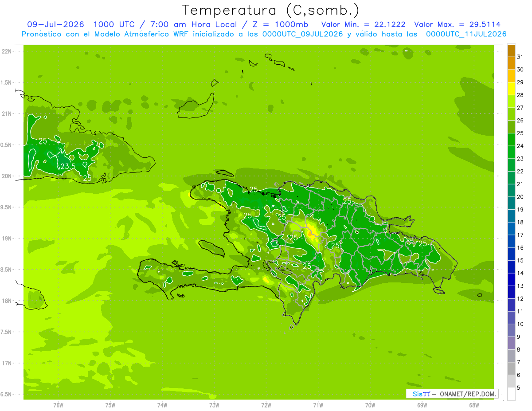This screenshot has height=411, width=532.
Task: Click the blue 17 degree colorbar segment
Action: pyautogui.click(x=511, y=229)
